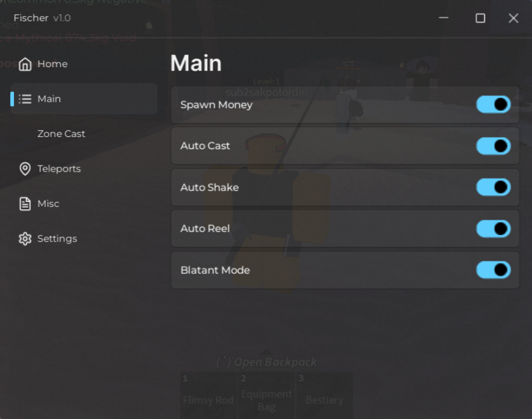The height and width of the screenshot is (419, 532).
Task: Select the Flimsy Rod hotbar slot
Action: [x=208, y=396]
